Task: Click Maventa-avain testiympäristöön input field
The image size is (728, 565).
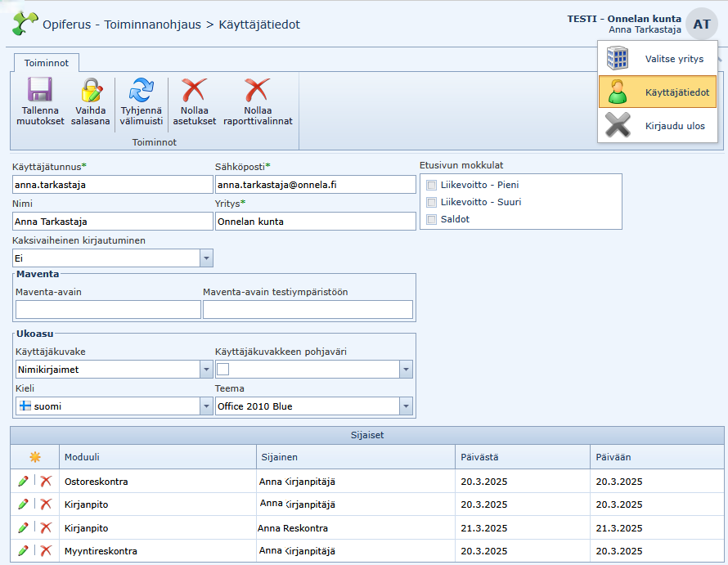Action: point(308,310)
